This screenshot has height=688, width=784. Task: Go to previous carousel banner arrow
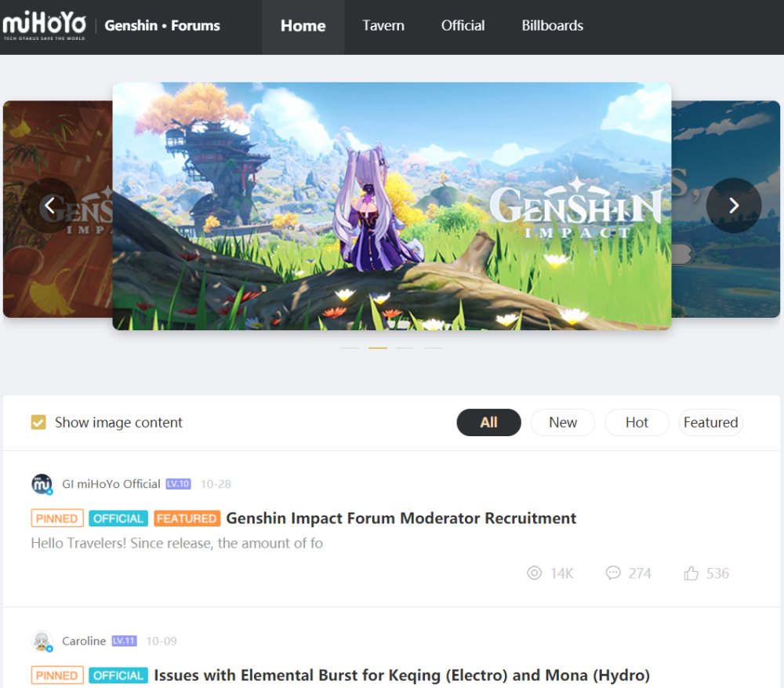pos(49,206)
